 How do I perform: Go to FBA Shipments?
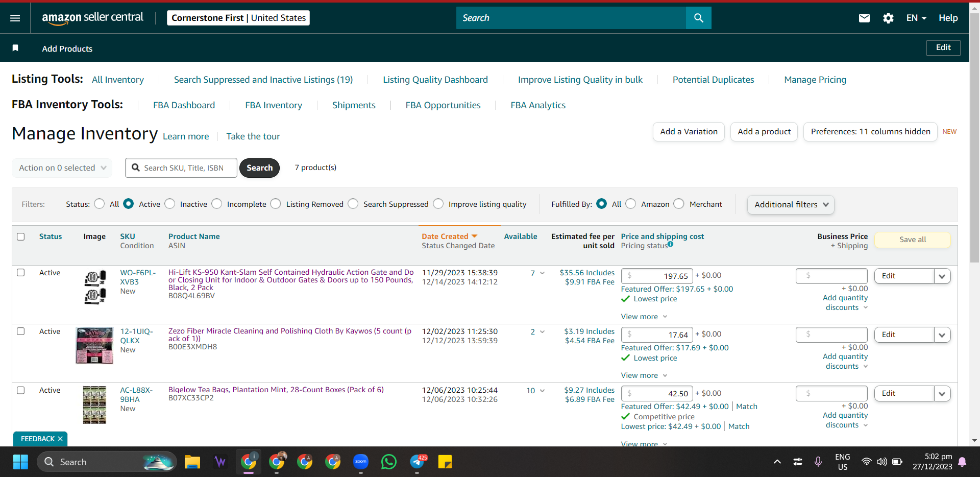(354, 105)
